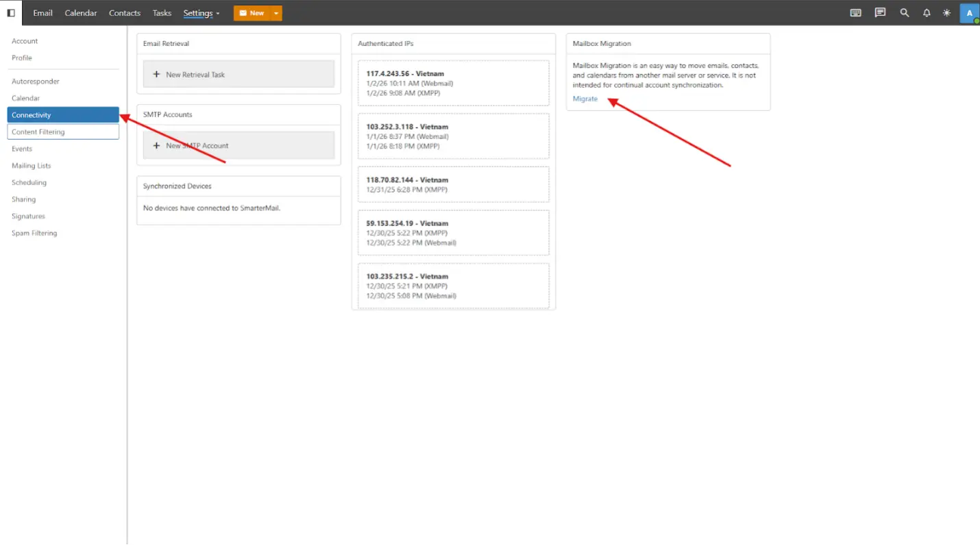Switch to Tasks
Screen dimensions: 980x546
tap(162, 13)
